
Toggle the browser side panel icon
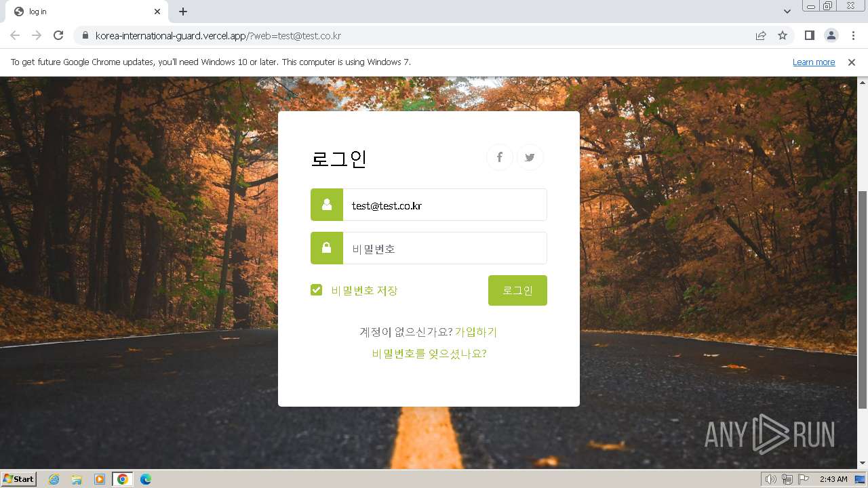(x=810, y=36)
